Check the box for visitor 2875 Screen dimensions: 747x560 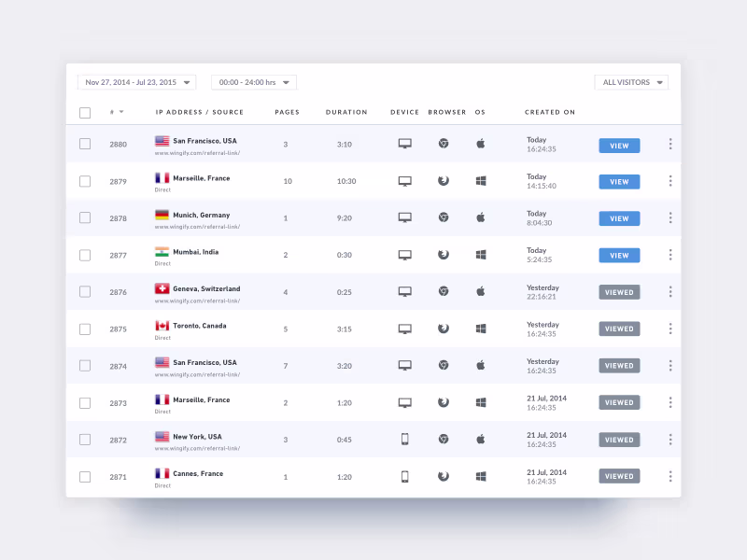coord(85,329)
